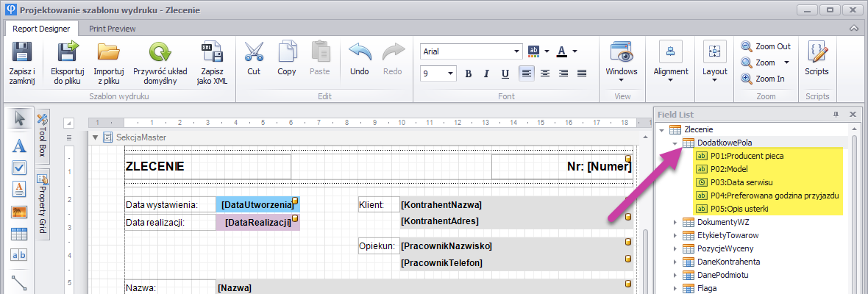Open the Arial font name dropdown
The image size is (868, 294).
[517, 51]
